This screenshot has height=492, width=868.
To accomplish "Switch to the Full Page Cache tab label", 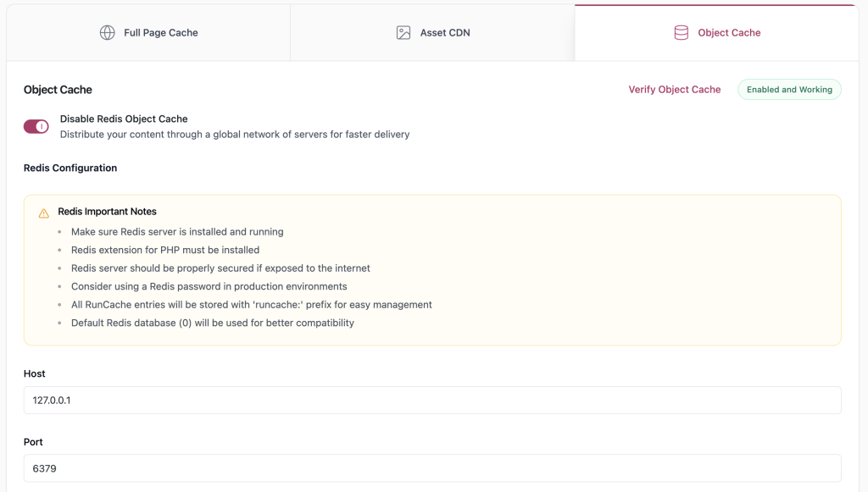I will [x=160, y=33].
